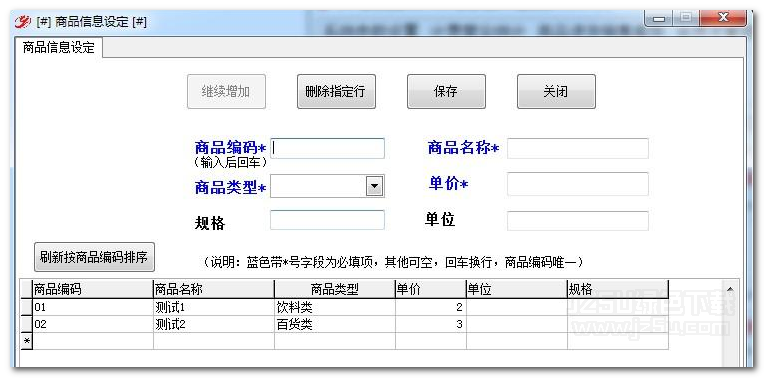Minimize the 商品信息设定 window
764x378 pixels.
(x=659, y=19)
